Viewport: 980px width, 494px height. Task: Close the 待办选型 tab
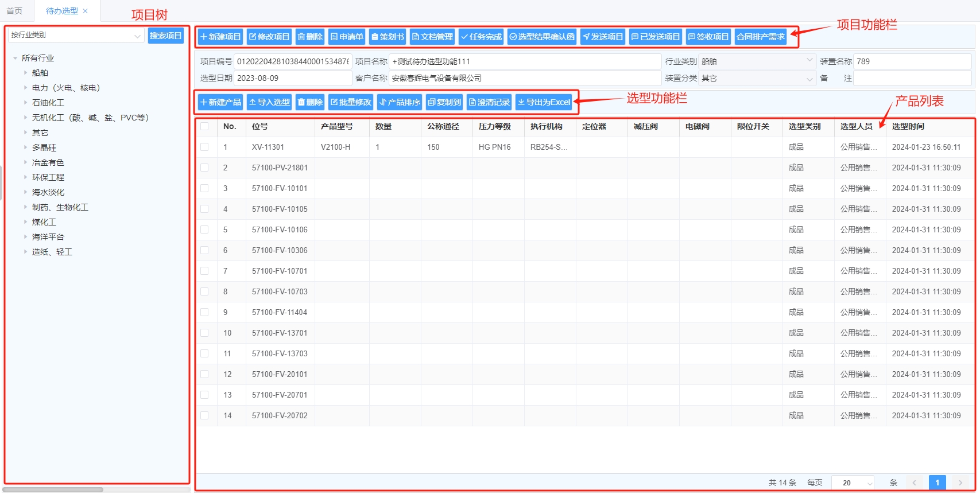click(86, 11)
